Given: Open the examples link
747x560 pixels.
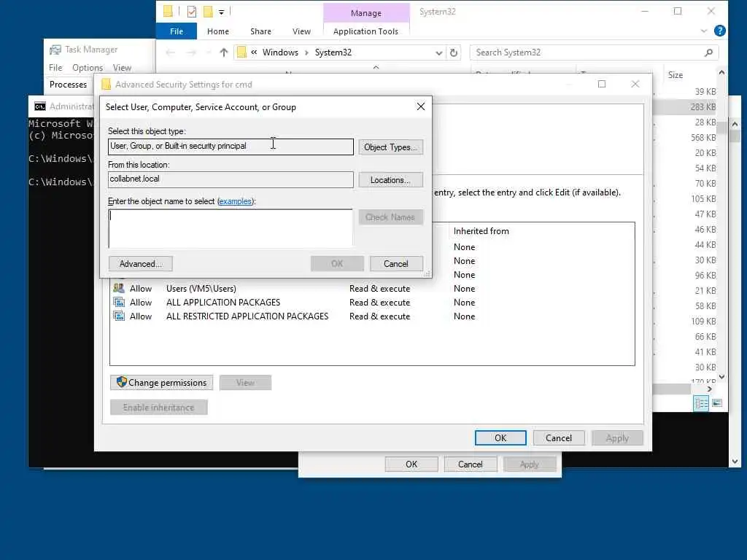Looking at the screenshot, I should coord(236,201).
